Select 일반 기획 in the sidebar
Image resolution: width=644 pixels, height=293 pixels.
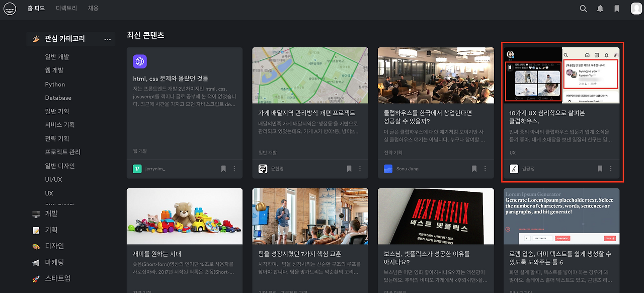pos(57,111)
